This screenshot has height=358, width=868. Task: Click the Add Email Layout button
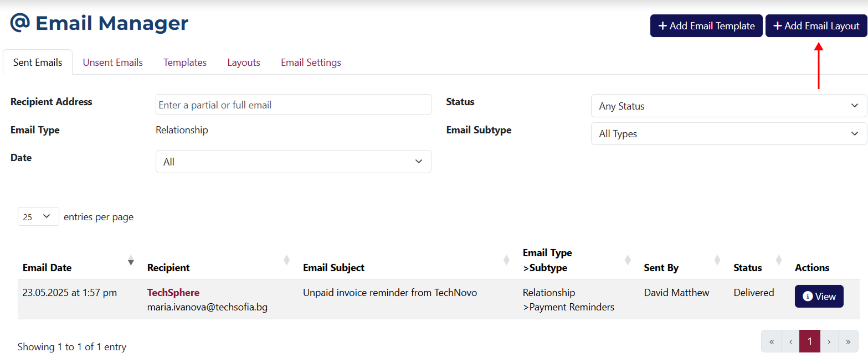(815, 25)
